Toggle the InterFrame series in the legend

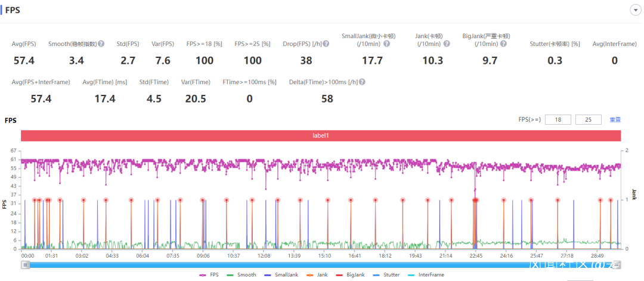tap(426, 274)
